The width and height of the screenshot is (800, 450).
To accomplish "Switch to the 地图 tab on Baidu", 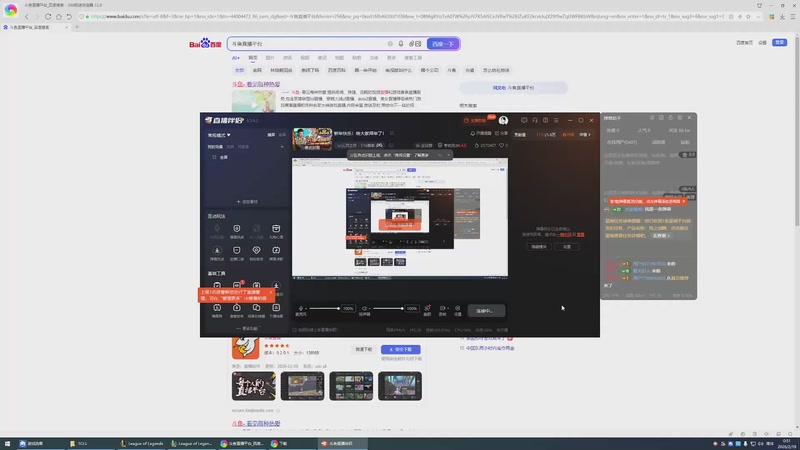I will [339, 58].
